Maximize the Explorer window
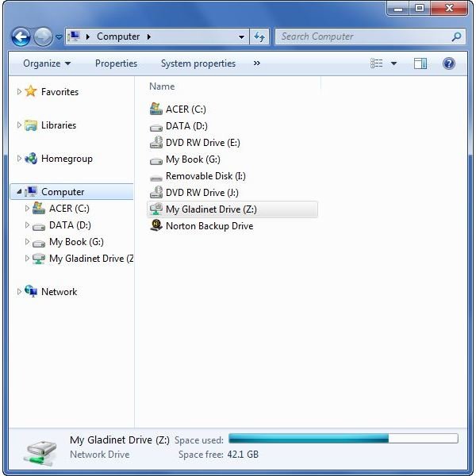476x476 pixels. [420, 8]
